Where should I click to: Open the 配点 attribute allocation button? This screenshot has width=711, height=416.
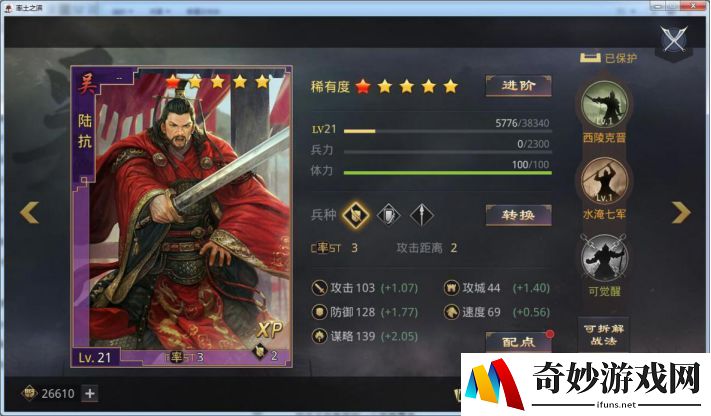tap(519, 341)
